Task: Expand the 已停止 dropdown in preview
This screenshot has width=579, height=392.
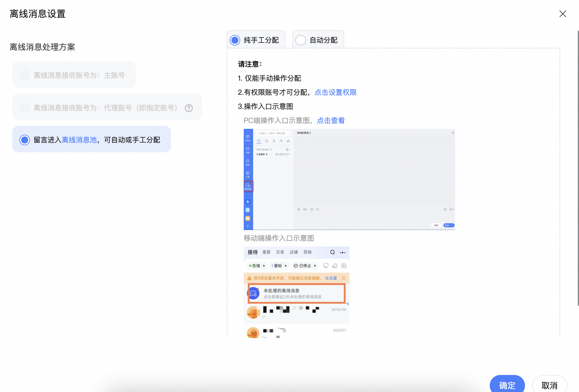Action: point(305,266)
